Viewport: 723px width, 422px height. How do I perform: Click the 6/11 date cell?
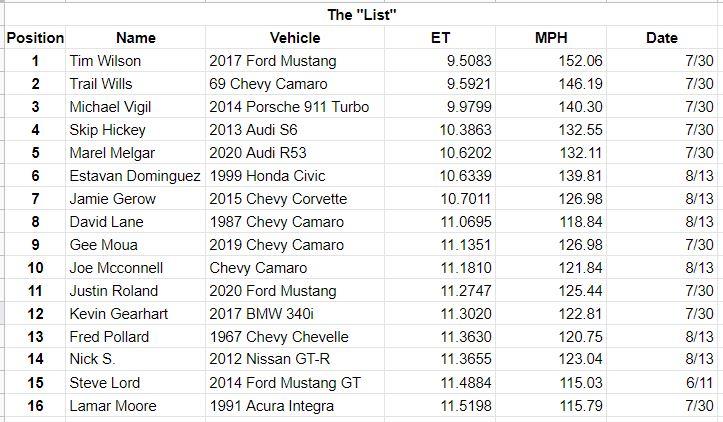pyautogui.click(x=662, y=382)
